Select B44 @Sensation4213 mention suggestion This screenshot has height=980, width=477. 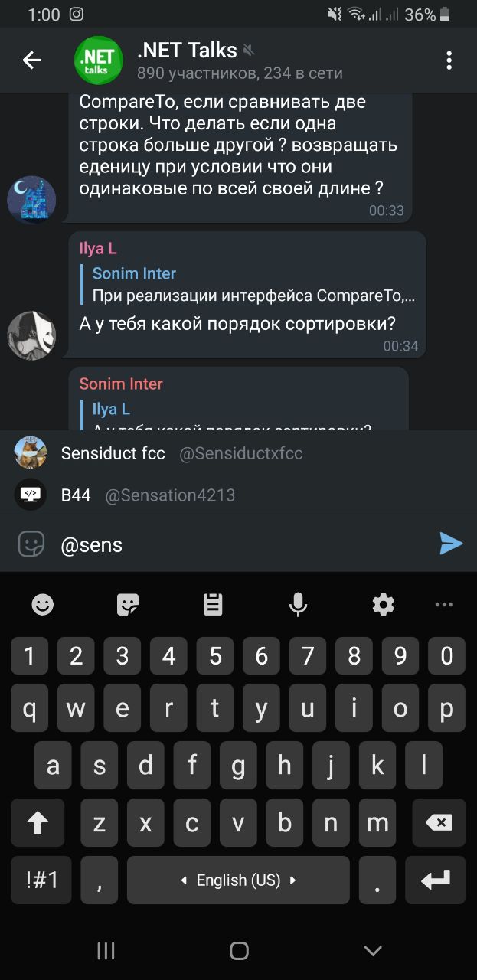tap(238, 495)
